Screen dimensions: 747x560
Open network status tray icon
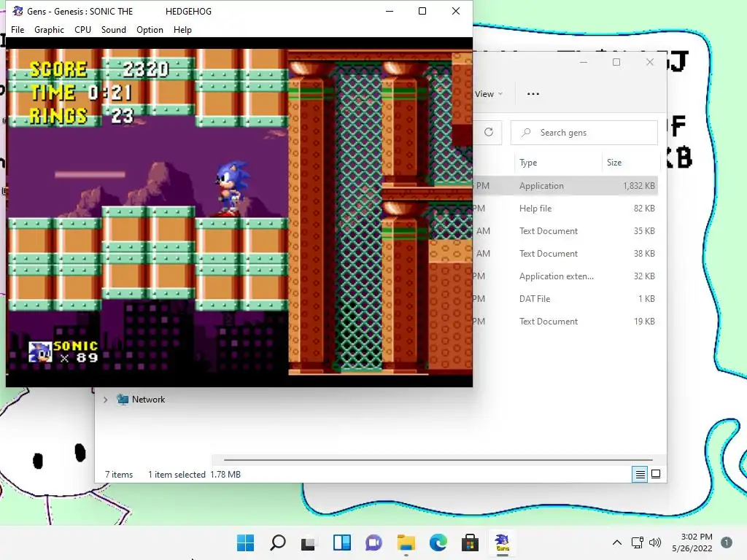[638, 542]
